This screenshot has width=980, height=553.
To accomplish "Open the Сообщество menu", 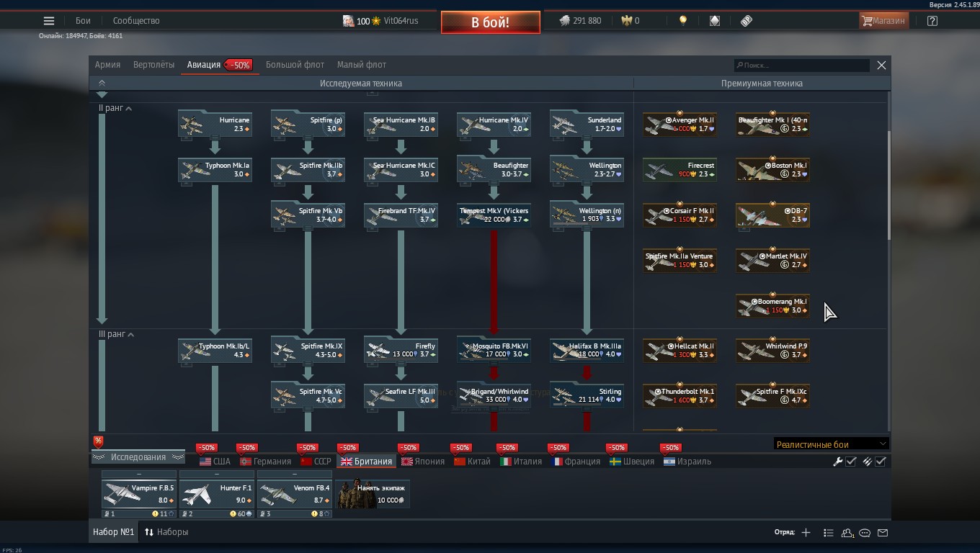I will tap(136, 21).
